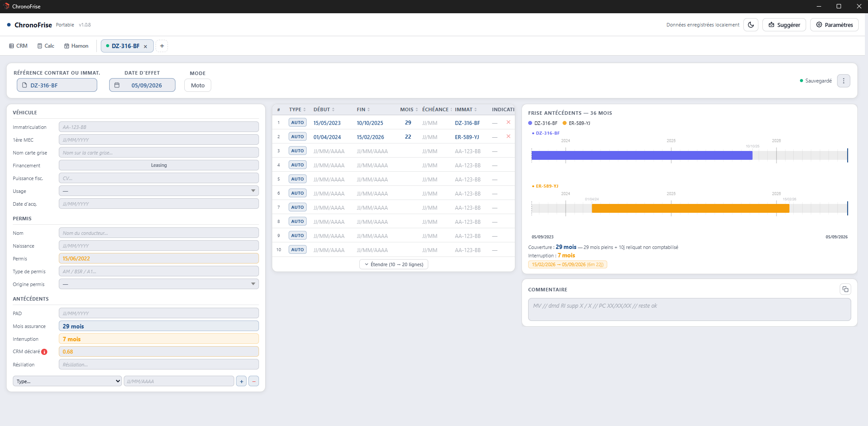Toggle AUTO type on row 5
The width and height of the screenshot is (868, 426).
point(297,179)
